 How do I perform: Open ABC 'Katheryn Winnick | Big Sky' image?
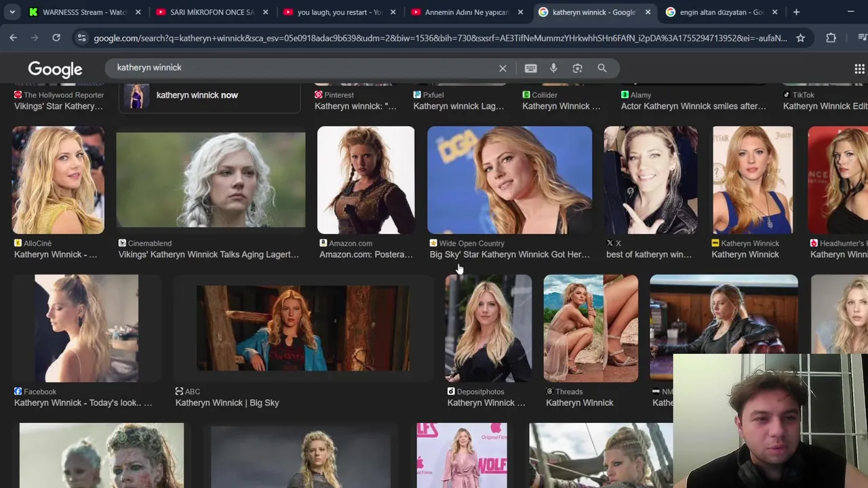(x=302, y=328)
